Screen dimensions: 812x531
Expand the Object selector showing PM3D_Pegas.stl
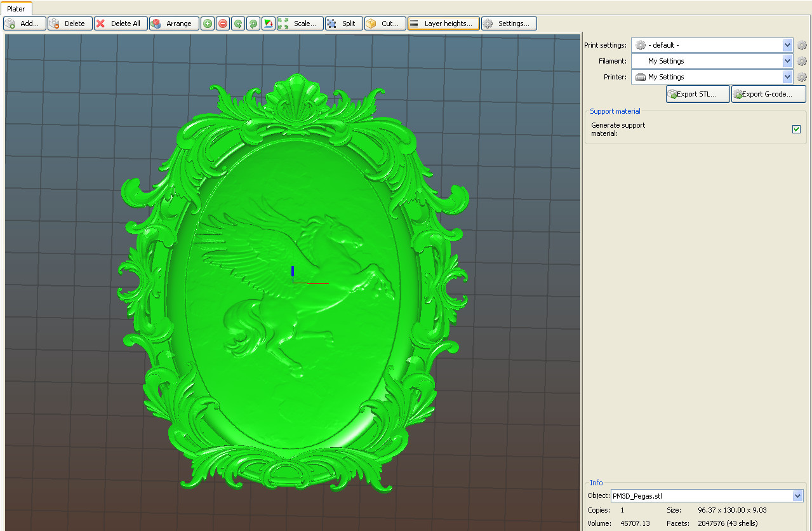[798, 496]
